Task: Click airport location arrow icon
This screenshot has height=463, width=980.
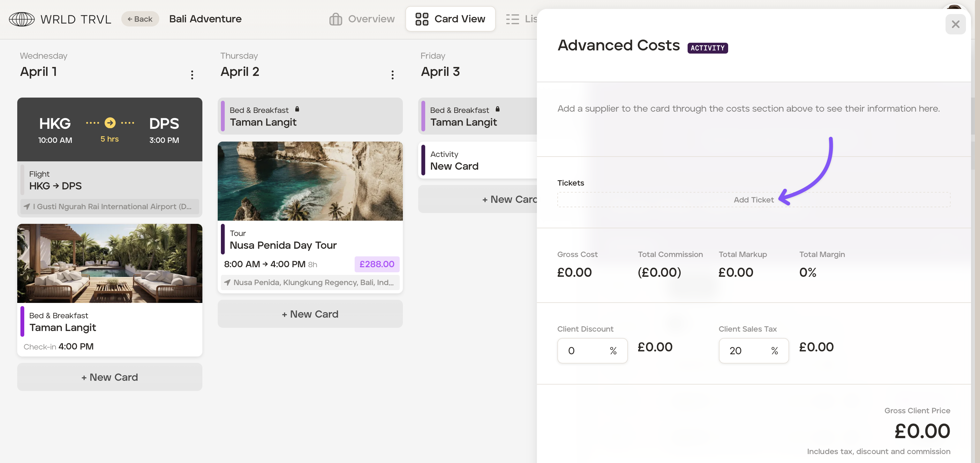Action: [26, 206]
